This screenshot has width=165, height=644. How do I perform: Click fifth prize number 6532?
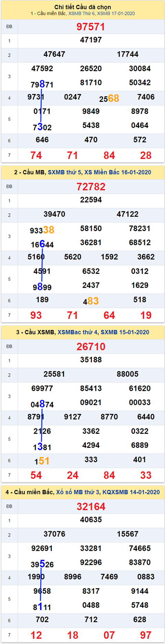[91, 271]
